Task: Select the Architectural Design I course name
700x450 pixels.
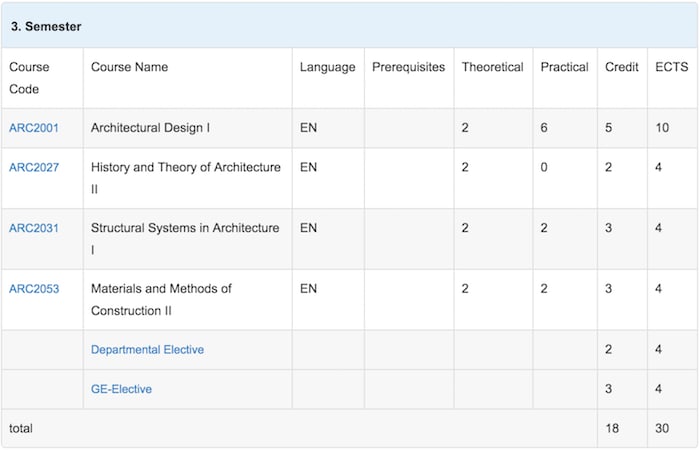Action: 150,128
